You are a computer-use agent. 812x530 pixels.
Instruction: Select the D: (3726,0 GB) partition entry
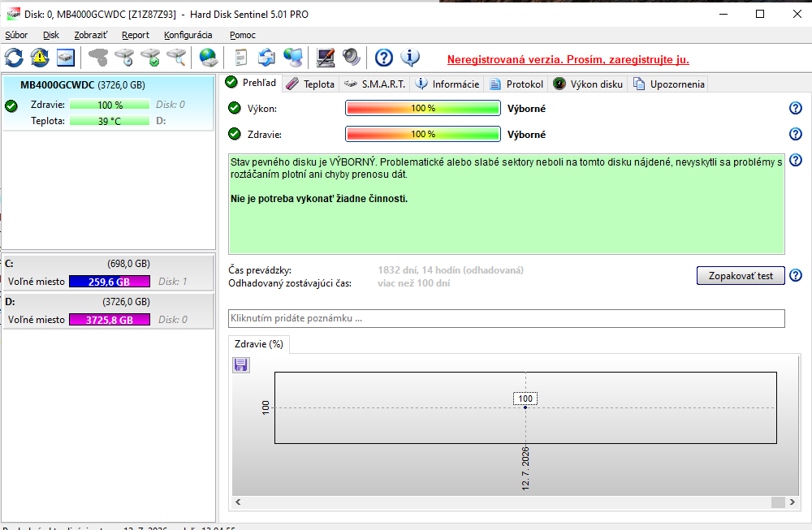108,311
